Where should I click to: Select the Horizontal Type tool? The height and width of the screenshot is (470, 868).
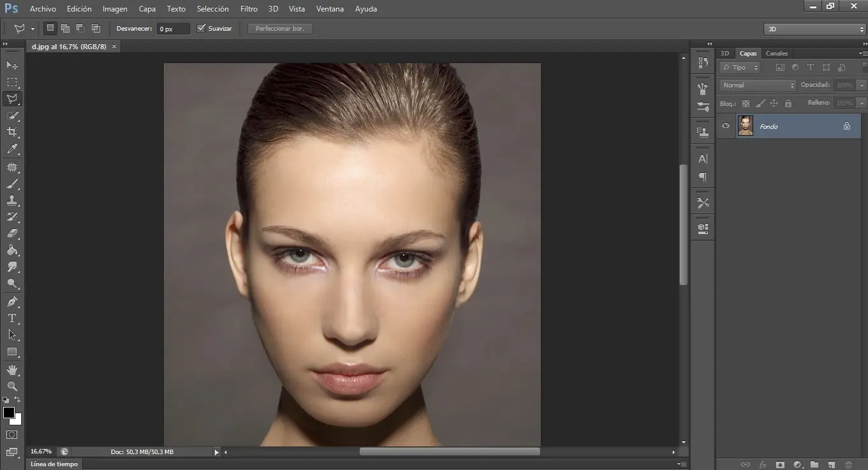(12, 318)
